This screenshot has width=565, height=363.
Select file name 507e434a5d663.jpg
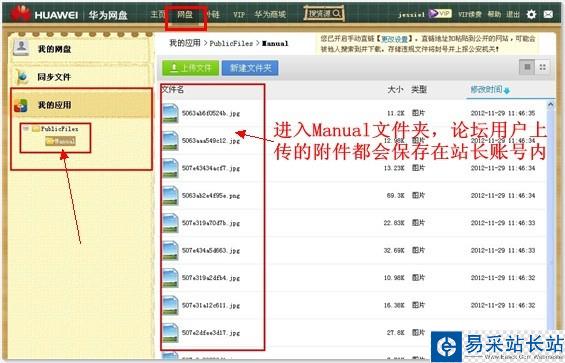211,250
